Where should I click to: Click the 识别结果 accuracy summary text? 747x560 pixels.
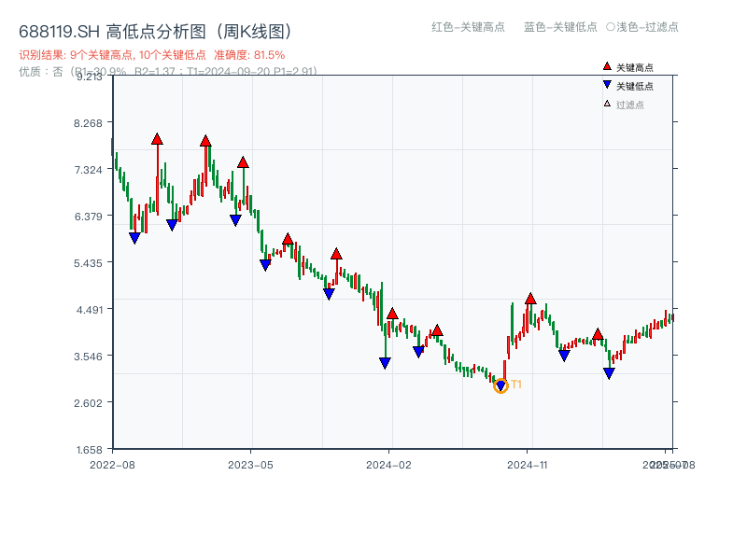point(149,54)
